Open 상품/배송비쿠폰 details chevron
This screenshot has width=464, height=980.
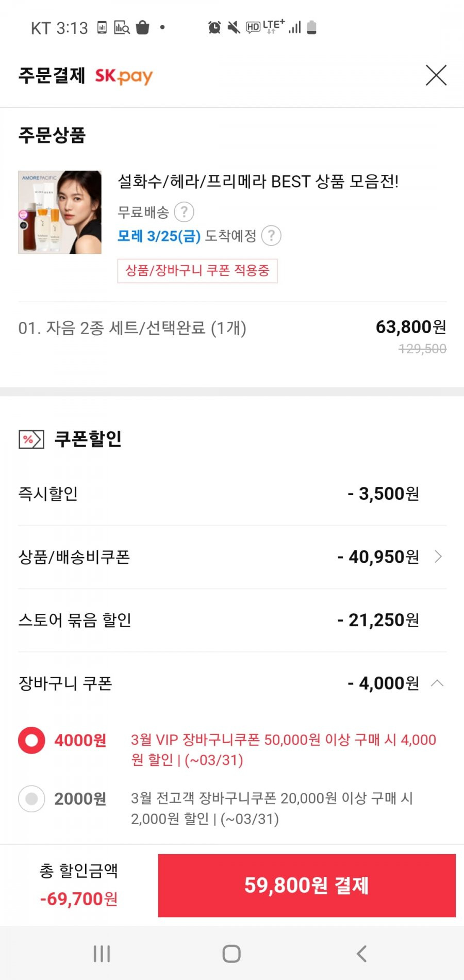pos(438,557)
